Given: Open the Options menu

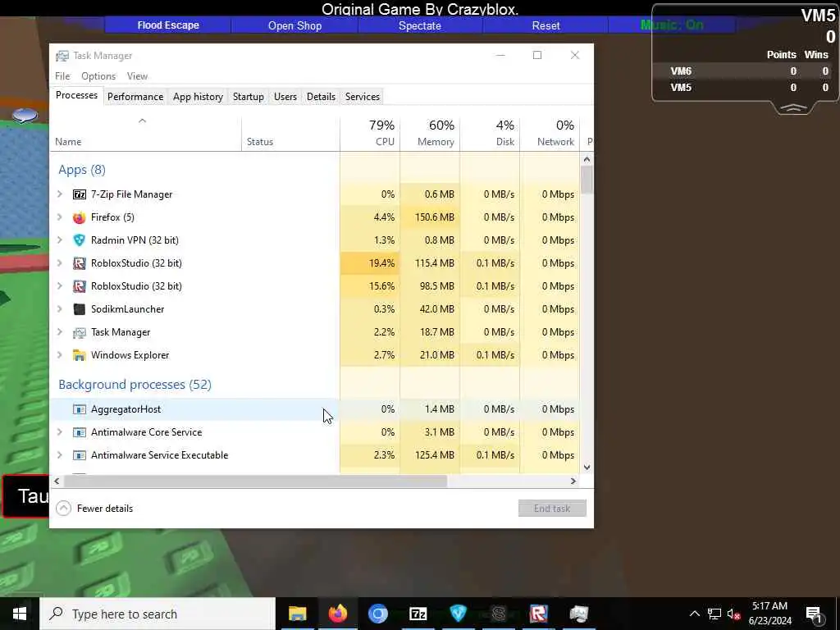Looking at the screenshot, I should pos(98,76).
